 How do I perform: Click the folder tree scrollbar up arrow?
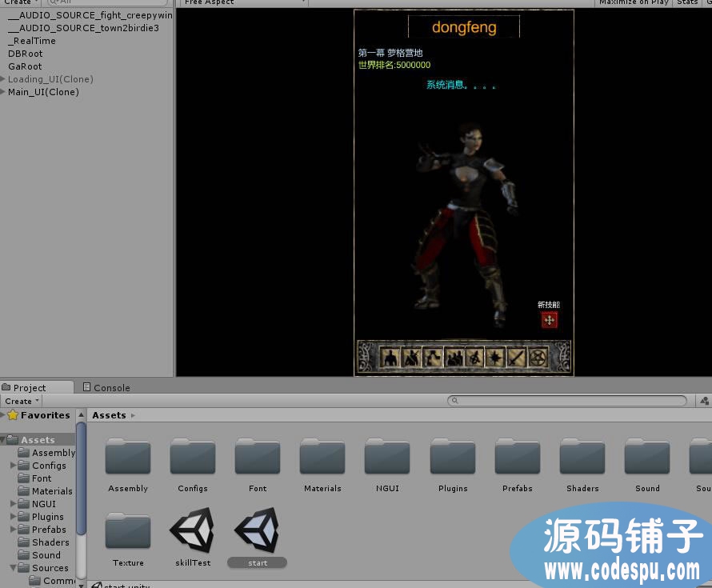click(x=82, y=414)
